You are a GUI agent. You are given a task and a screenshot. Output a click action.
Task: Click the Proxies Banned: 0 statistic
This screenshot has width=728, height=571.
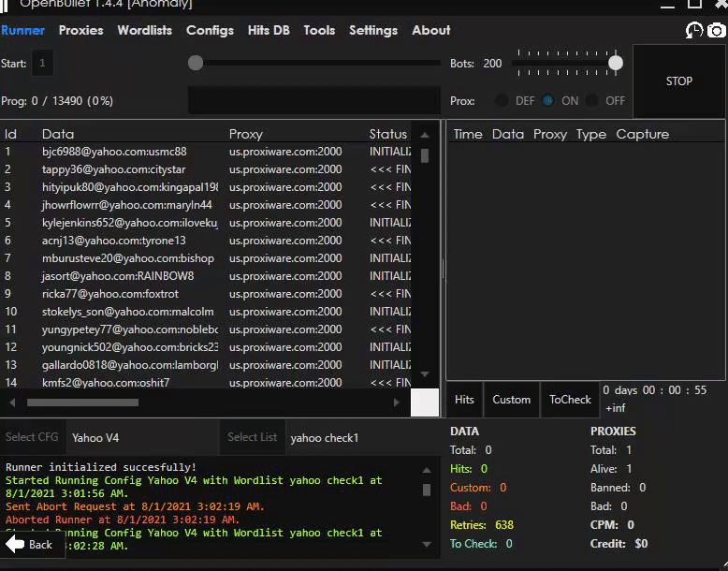(618, 488)
